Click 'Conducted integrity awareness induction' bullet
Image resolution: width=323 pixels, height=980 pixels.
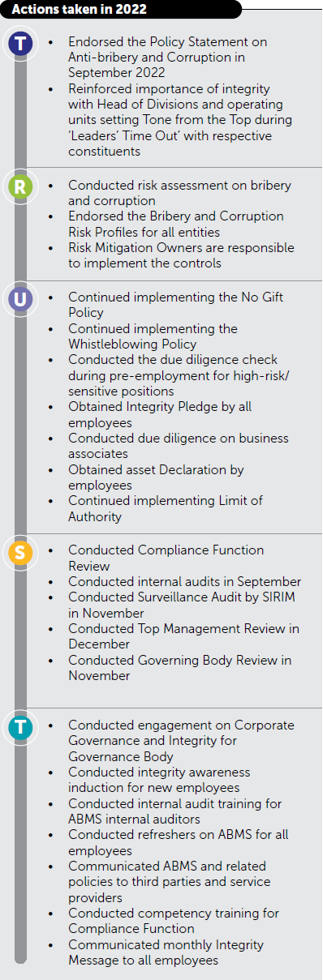pyautogui.click(x=160, y=780)
